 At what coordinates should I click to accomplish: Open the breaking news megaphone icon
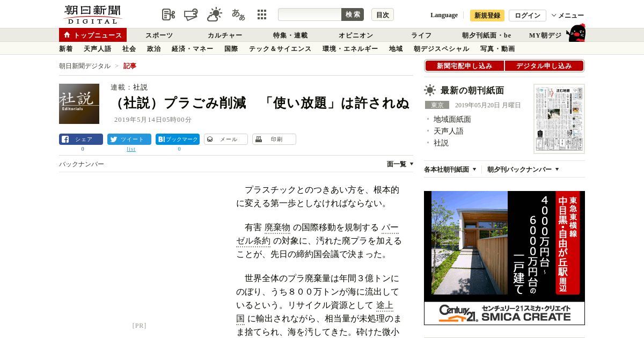click(x=191, y=14)
